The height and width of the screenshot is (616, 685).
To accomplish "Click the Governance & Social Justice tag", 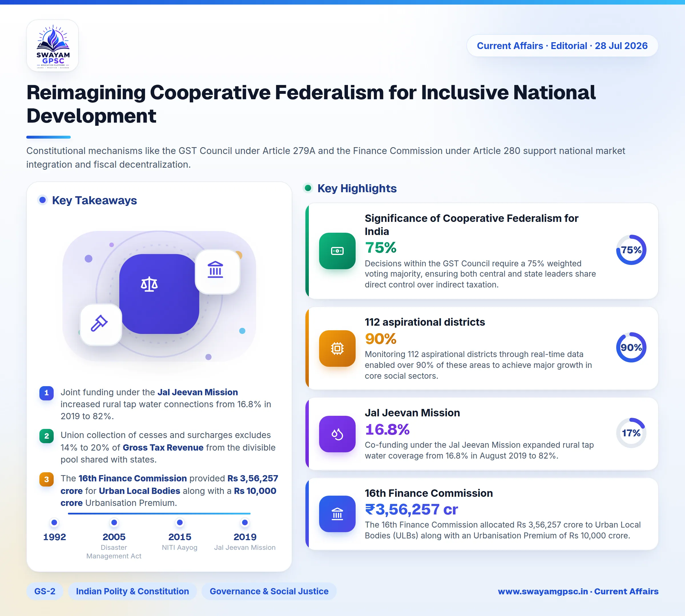I will pos(269,591).
